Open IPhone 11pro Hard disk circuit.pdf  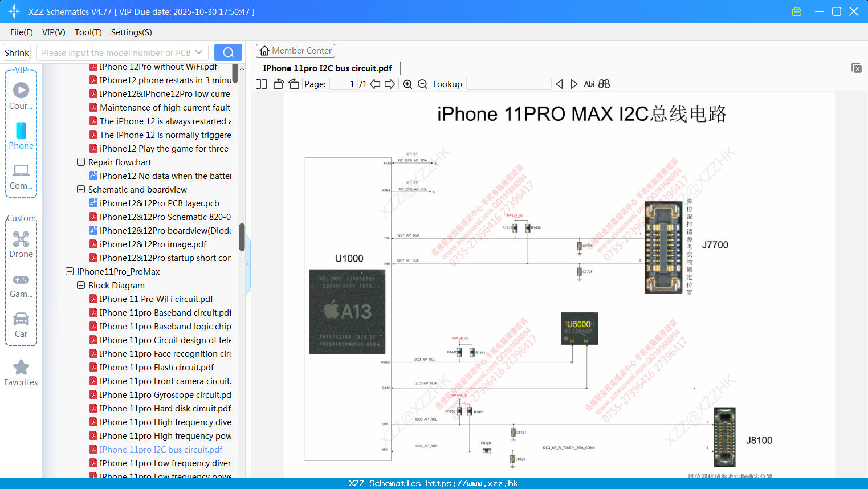[x=160, y=408]
